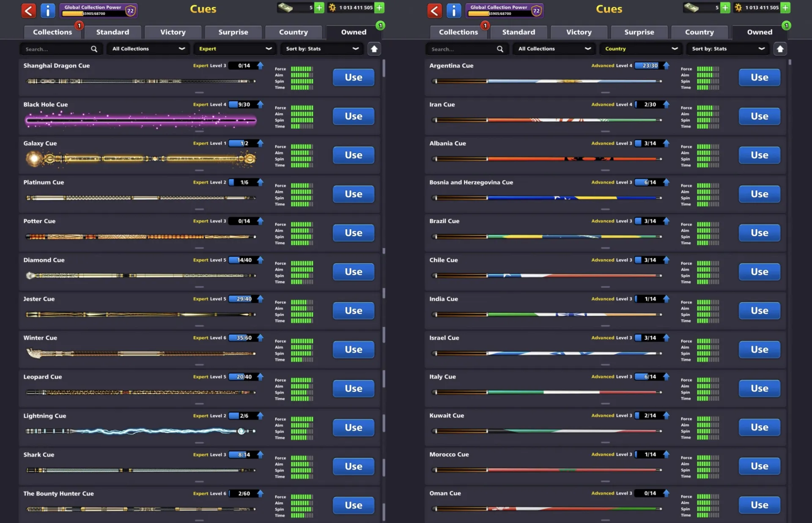Image resolution: width=812 pixels, height=523 pixels.
Task: Click the red back arrow in left panel
Action: click(28, 10)
